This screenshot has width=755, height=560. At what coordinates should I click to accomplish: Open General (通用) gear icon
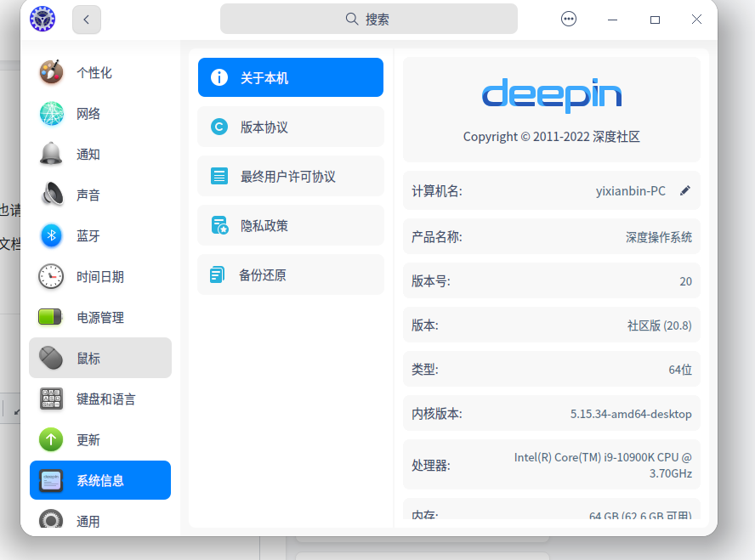click(51, 519)
